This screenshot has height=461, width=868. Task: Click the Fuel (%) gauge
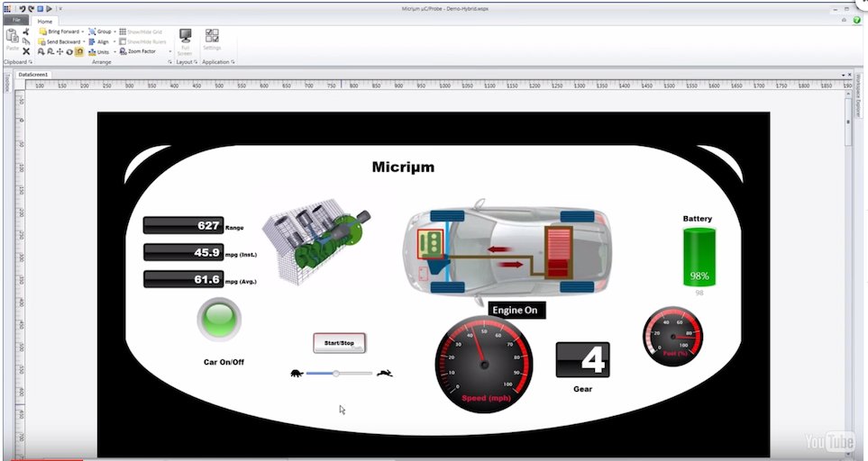pyautogui.click(x=673, y=336)
